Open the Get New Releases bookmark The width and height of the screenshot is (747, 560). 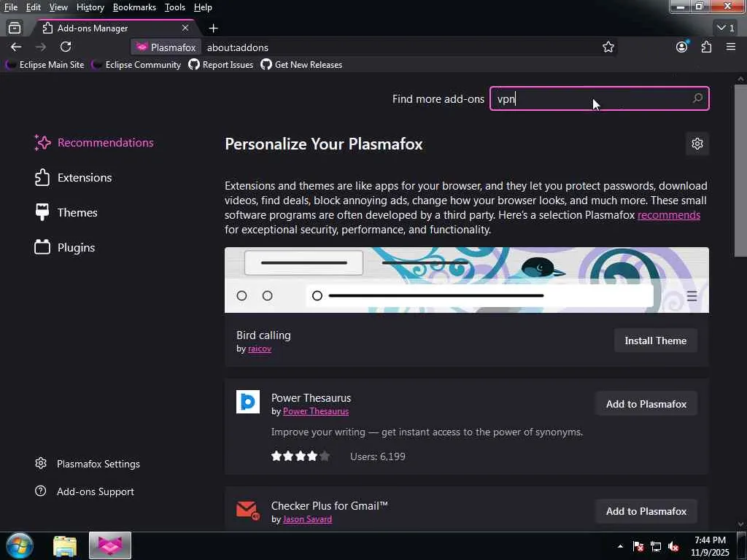tap(301, 65)
